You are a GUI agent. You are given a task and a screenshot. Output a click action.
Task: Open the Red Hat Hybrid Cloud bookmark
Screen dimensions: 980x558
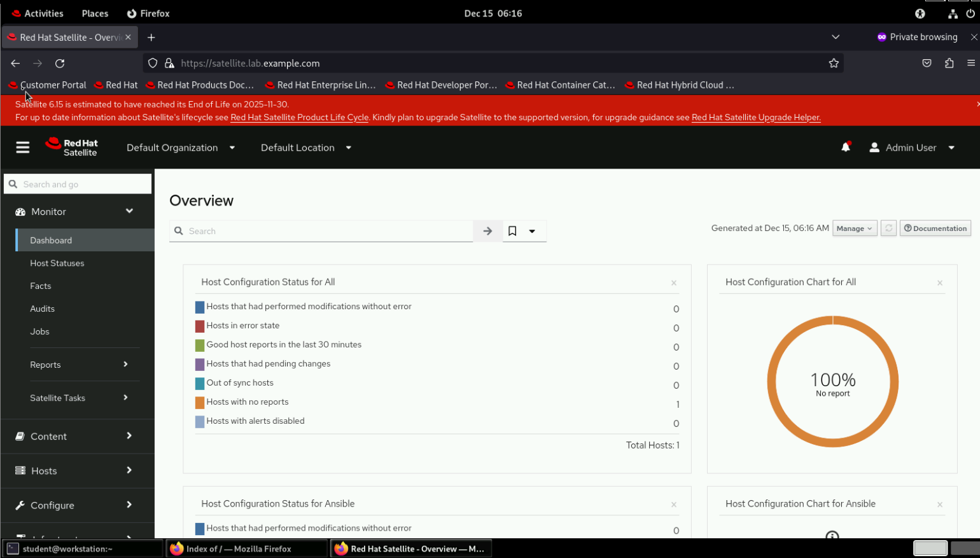click(680, 85)
